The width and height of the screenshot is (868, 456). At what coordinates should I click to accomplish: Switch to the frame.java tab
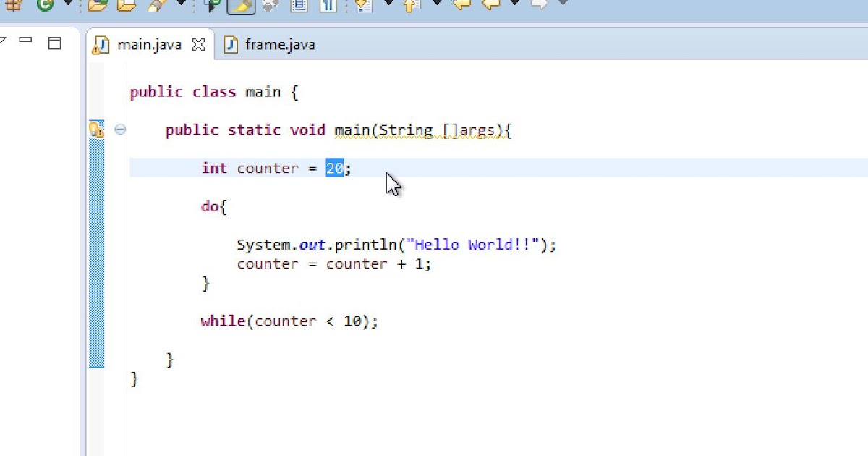coord(278,44)
